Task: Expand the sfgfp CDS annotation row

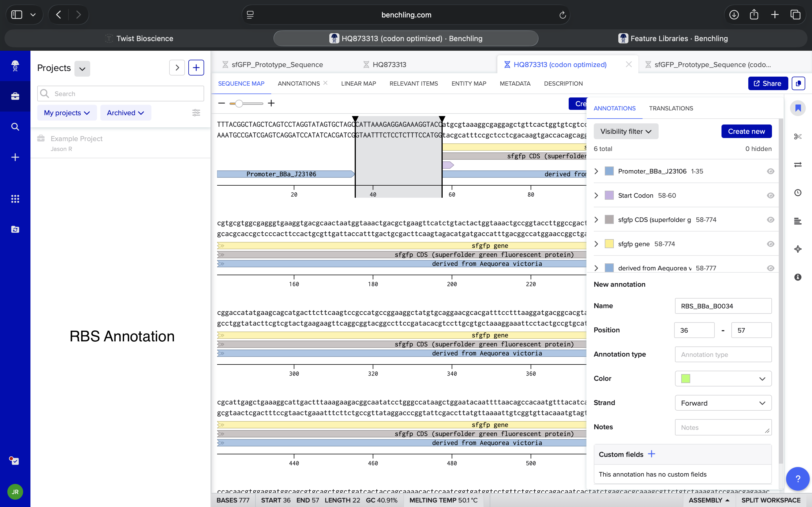Action: point(596,220)
